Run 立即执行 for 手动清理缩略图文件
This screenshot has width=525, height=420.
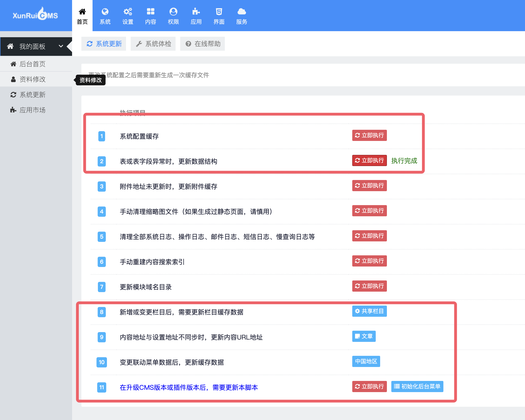pyautogui.click(x=369, y=211)
